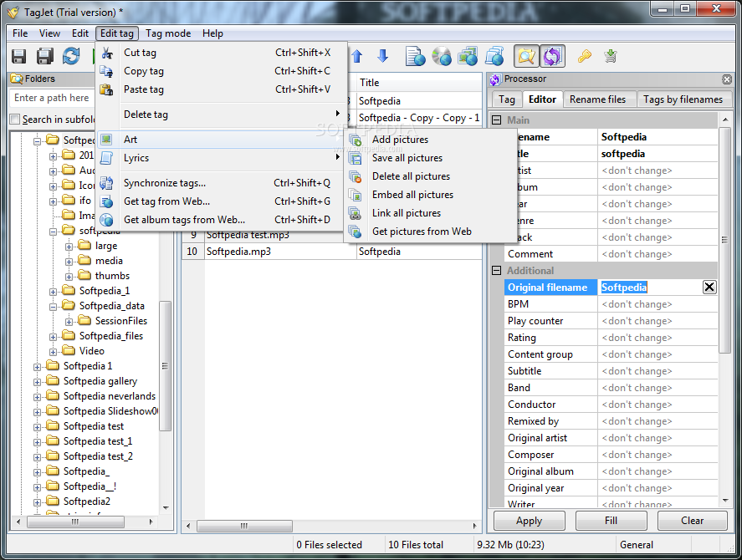Click the Enter a path here field

[52, 98]
